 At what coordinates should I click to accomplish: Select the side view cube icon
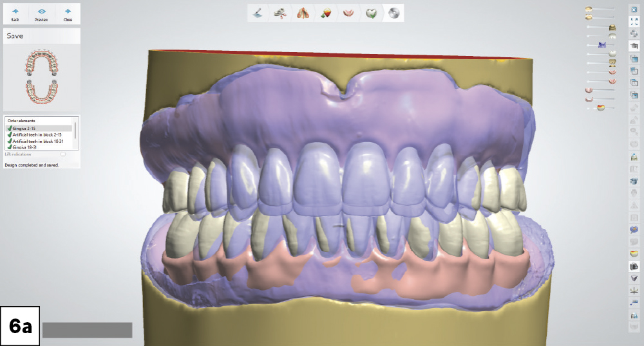pyautogui.click(x=634, y=83)
